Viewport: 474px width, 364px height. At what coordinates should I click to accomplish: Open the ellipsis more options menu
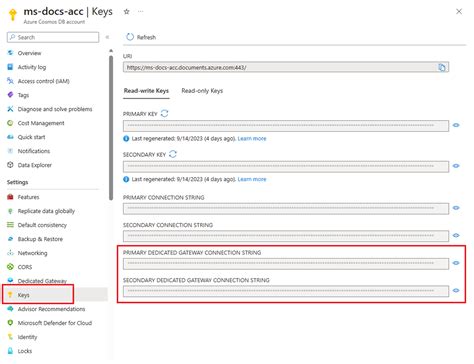coord(141,12)
